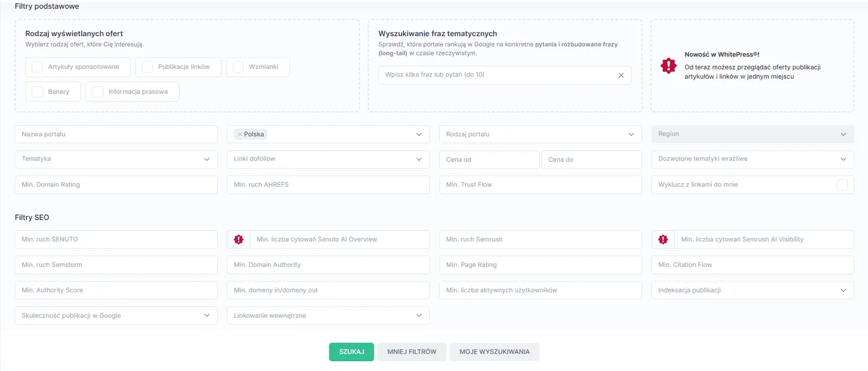Expand the Rodzaj portalu dropdown

click(x=540, y=134)
